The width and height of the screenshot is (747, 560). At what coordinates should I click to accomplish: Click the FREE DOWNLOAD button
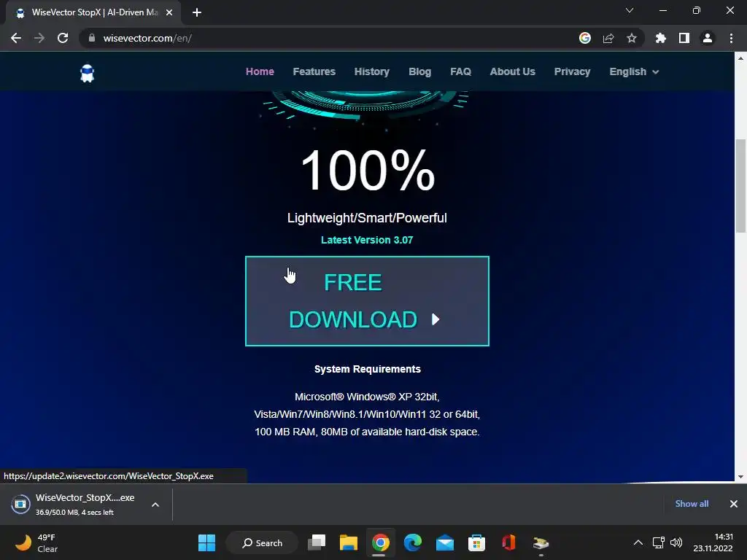(x=367, y=301)
